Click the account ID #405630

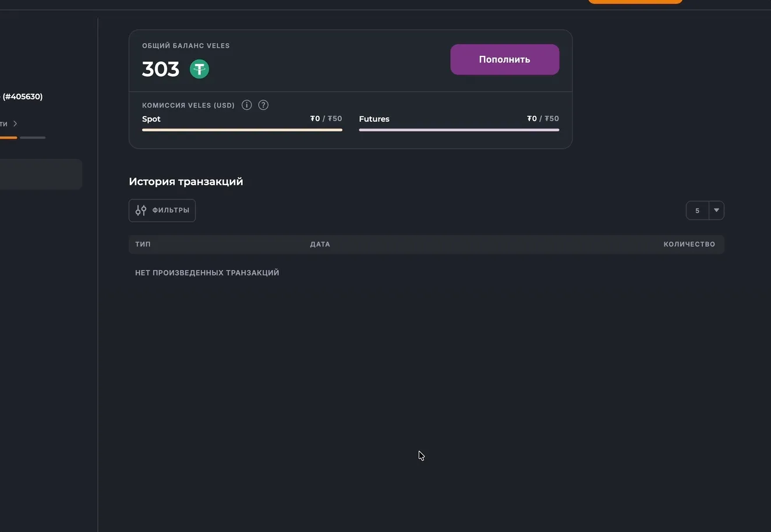click(x=22, y=97)
